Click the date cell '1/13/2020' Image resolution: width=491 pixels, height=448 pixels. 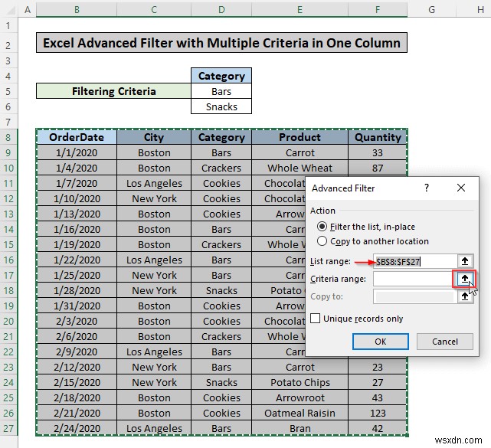pos(77,214)
